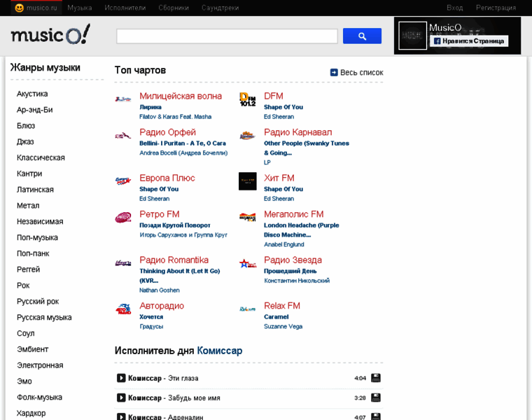Open artist Suzanne Vega under Relax FM
This screenshot has width=532, height=420.
point(283,326)
